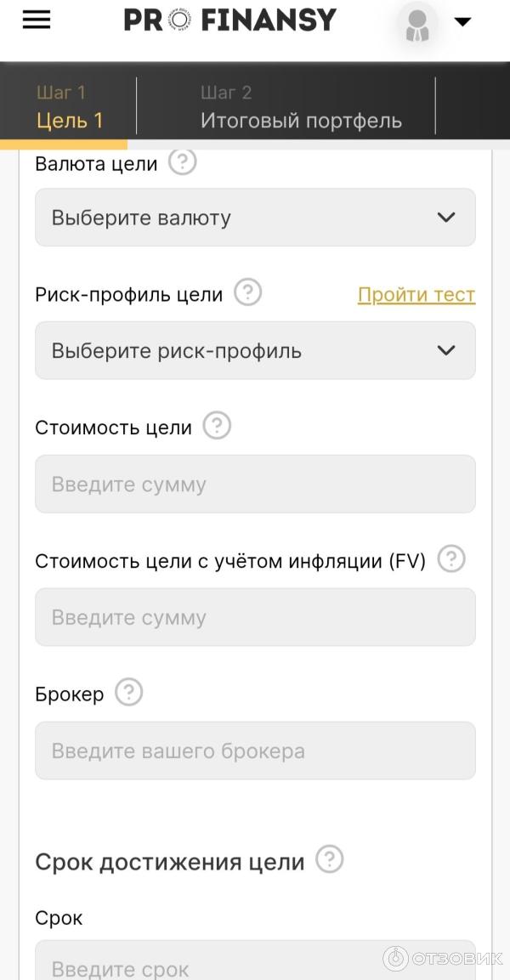The width and height of the screenshot is (510, 980).
Task: Open the dropdown arrow beside the avatar
Action: click(463, 20)
